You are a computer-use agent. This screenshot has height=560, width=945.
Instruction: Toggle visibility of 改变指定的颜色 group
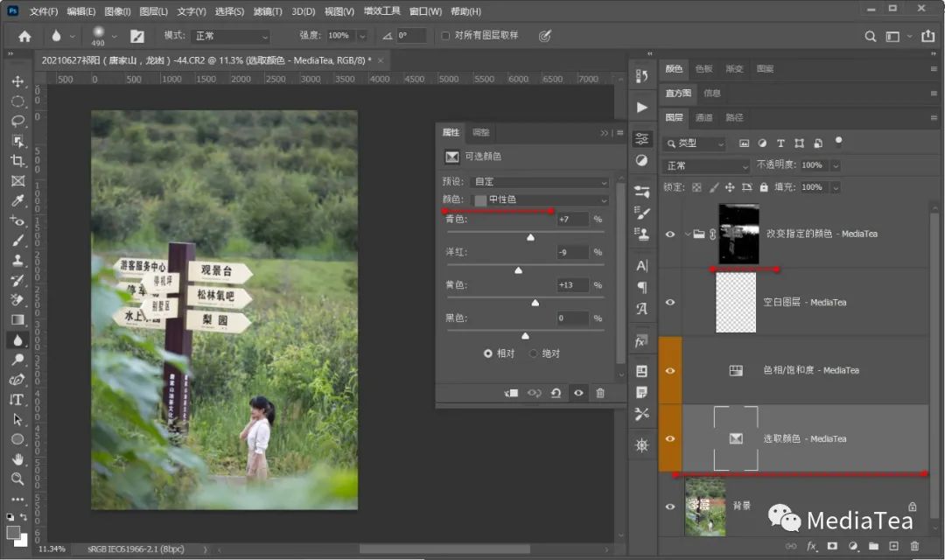point(670,234)
